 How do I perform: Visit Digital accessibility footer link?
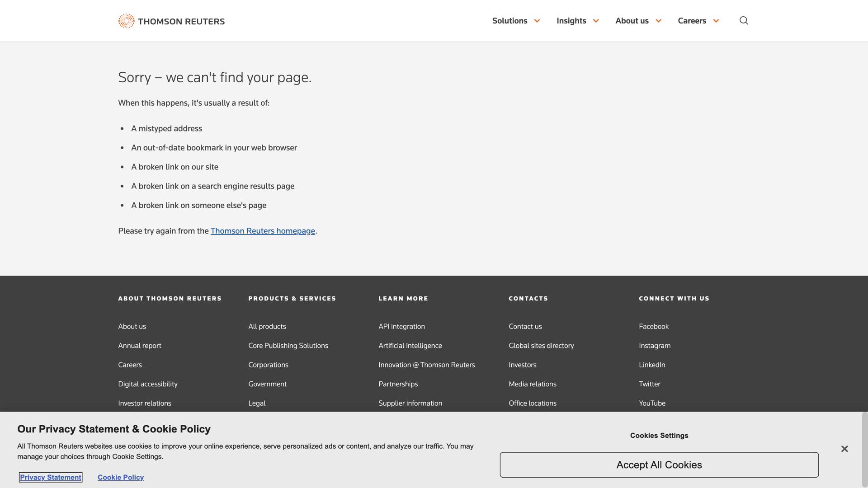point(148,384)
